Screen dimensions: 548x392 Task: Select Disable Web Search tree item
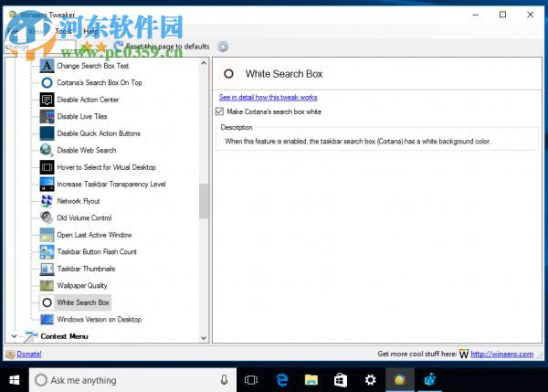coord(87,151)
